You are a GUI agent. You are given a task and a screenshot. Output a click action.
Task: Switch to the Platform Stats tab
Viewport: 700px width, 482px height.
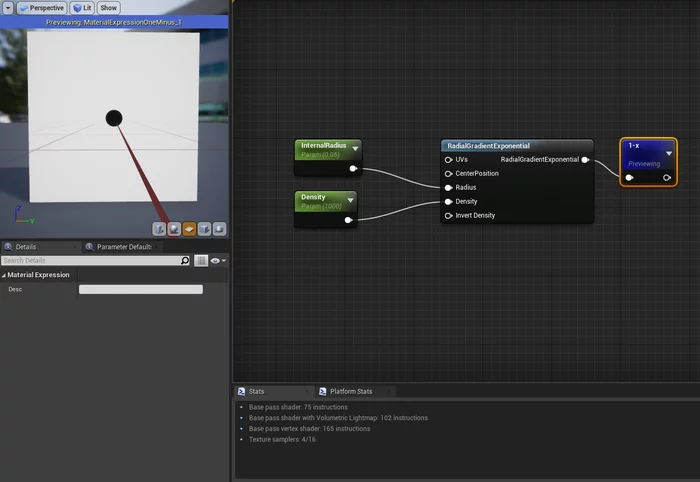pos(351,391)
